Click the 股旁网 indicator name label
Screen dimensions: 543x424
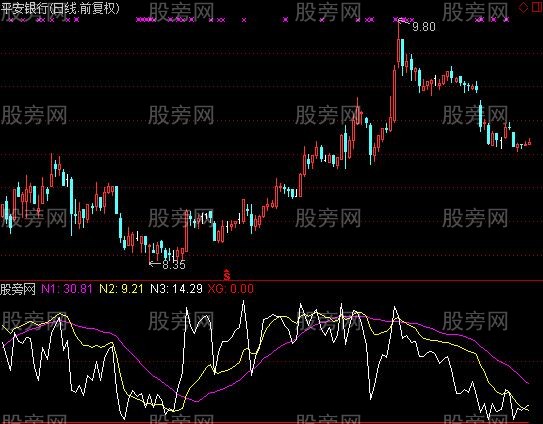coord(18,289)
